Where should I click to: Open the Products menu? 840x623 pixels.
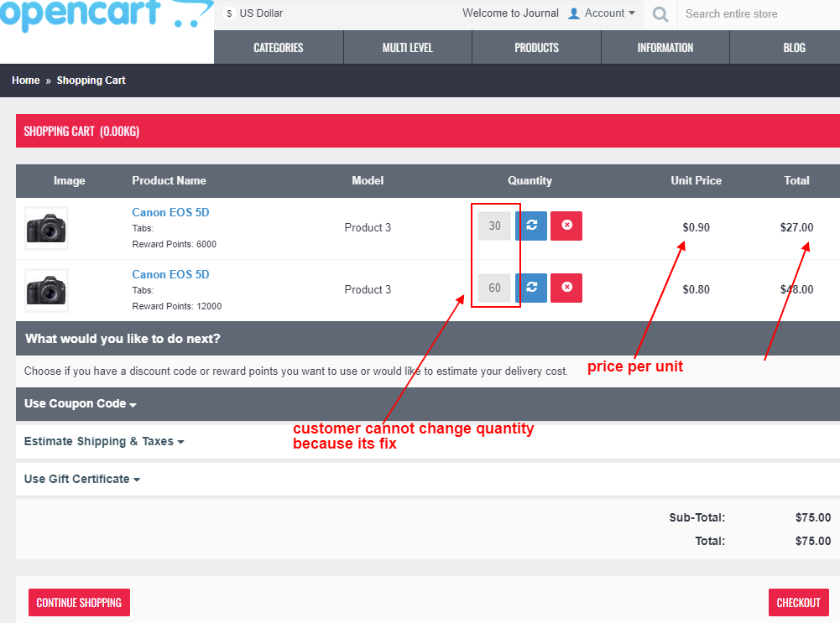click(536, 47)
